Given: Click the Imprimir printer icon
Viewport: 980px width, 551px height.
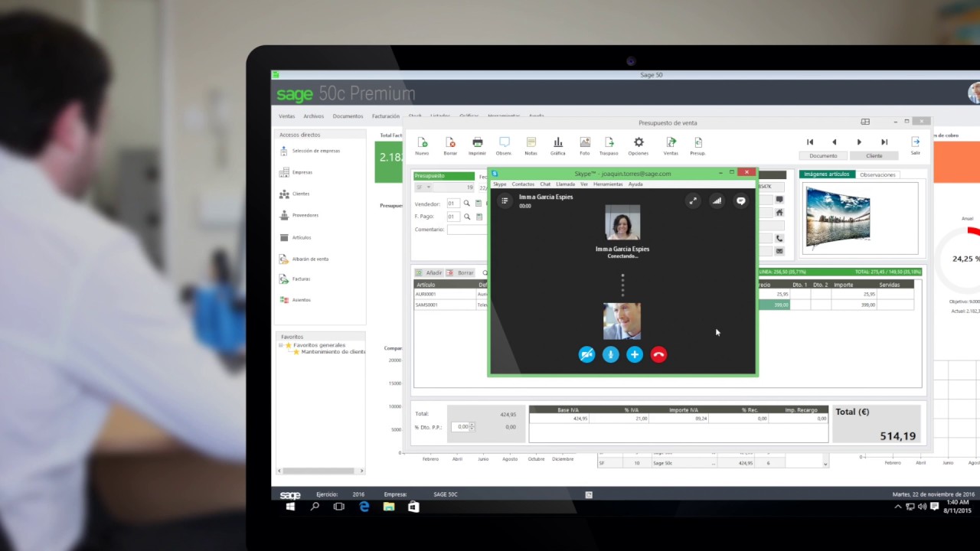Looking at the screenshot, I should (x=477, y=142).
